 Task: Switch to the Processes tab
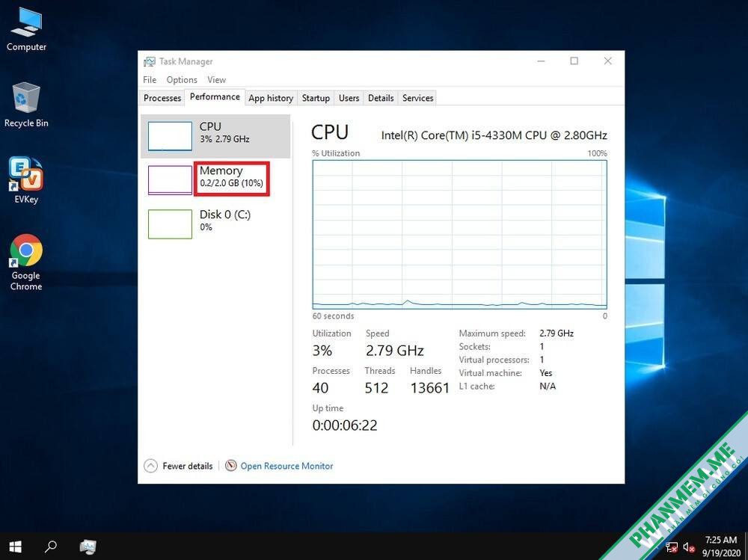click(162, 98)
